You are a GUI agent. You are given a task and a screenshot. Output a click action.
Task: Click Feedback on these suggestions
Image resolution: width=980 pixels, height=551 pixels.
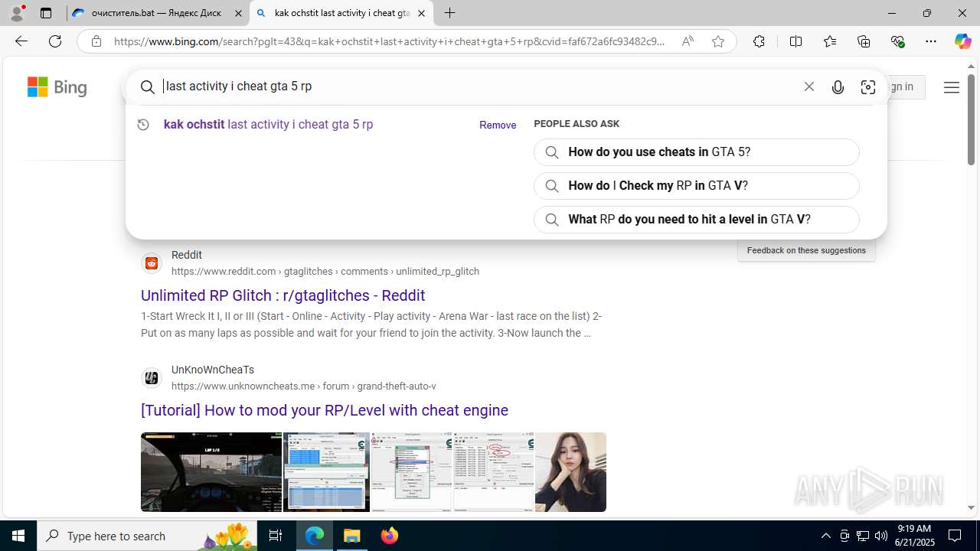(806, 250)
